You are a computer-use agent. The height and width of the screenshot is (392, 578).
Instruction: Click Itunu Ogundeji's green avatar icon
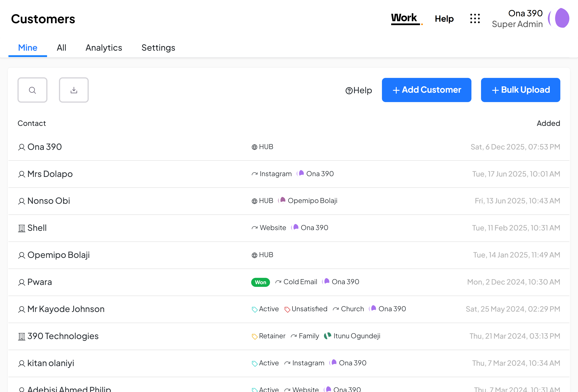(327, 336)
